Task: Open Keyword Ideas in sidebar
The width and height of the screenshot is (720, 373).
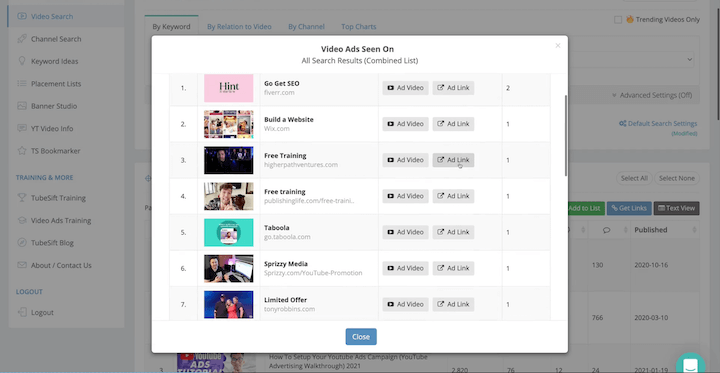Action: click(x=55, y=61)
